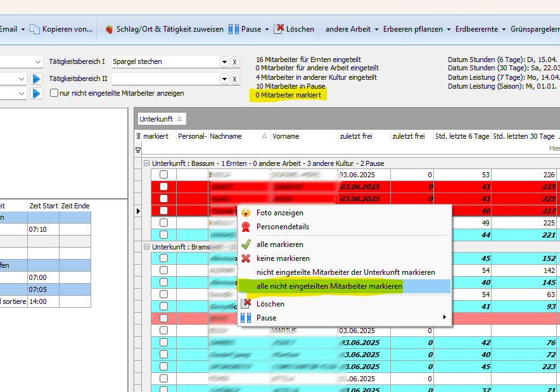The image size is (560, 392).
Task: Tick the markiert checkbox in the row with 152
Action: [163, 258]
